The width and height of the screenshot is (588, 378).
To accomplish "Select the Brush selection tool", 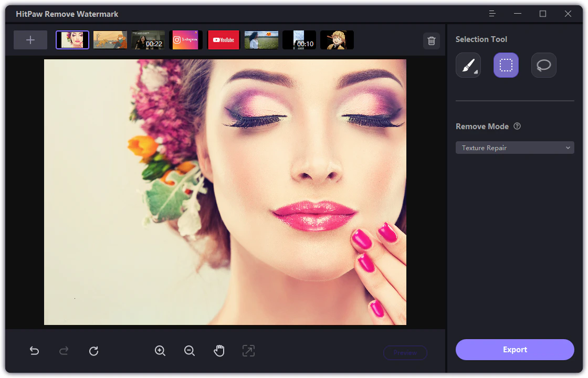I will 468,65.
